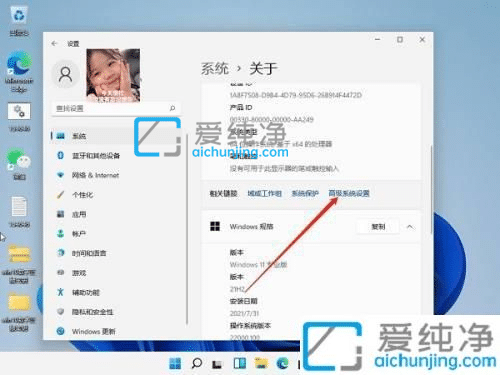The width and height of the screenshot is (500, 375).
Task: Go back using the Settings back arrow
Action: (55, 43)
